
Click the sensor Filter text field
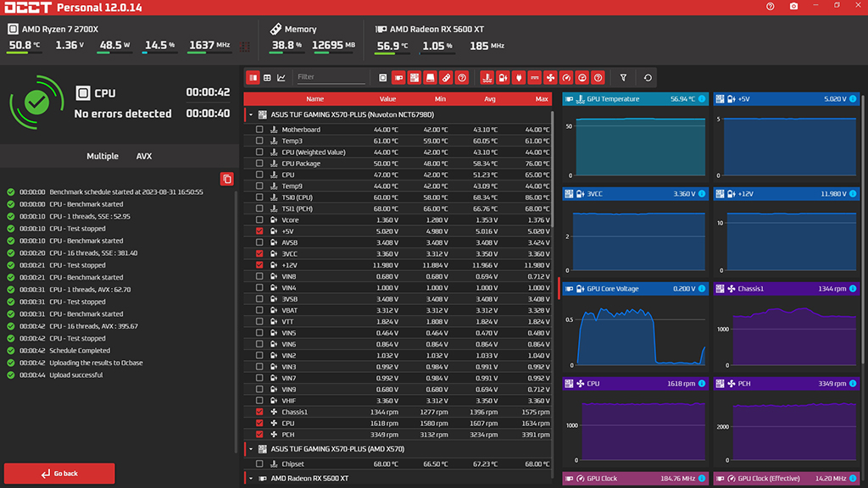point(331,77)
